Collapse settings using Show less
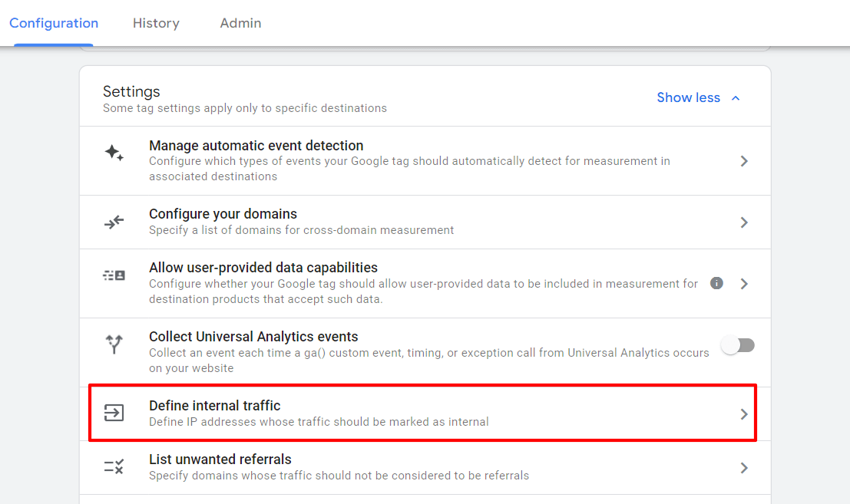 [x=698, y=97]
